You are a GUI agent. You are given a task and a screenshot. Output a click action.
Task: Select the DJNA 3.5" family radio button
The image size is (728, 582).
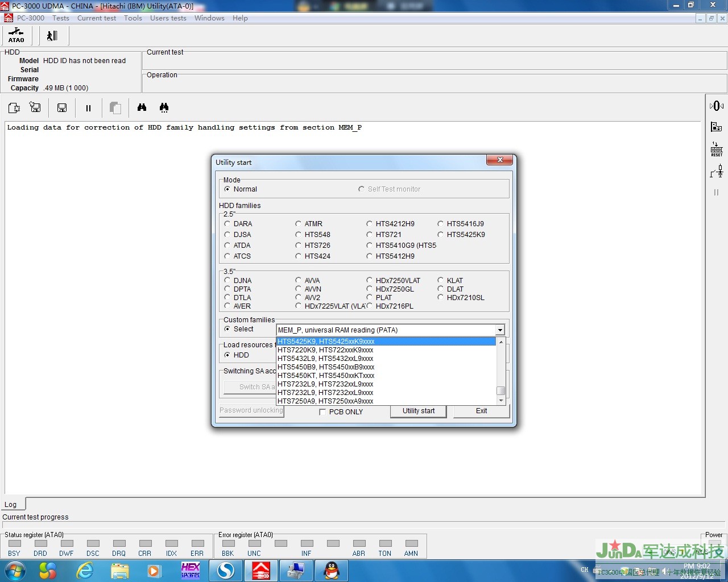click(227, 281)
